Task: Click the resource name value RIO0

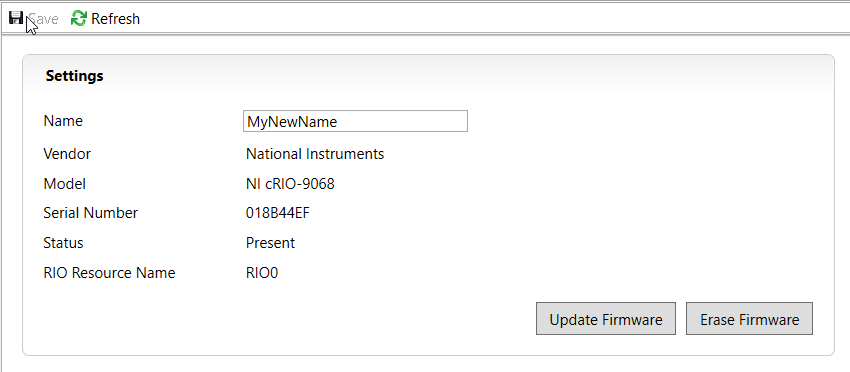Action: [x=262, y=273]
